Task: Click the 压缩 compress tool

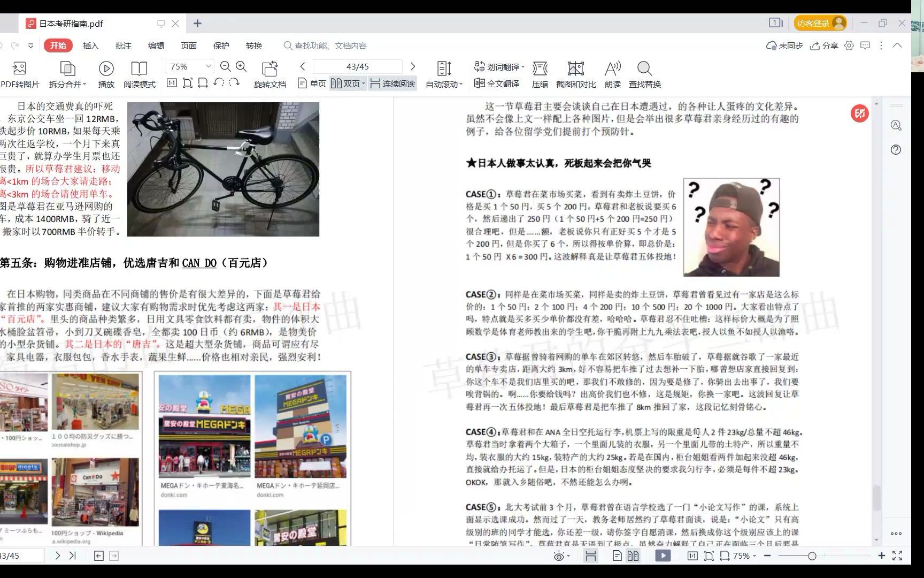Action: tap(540, 74)
